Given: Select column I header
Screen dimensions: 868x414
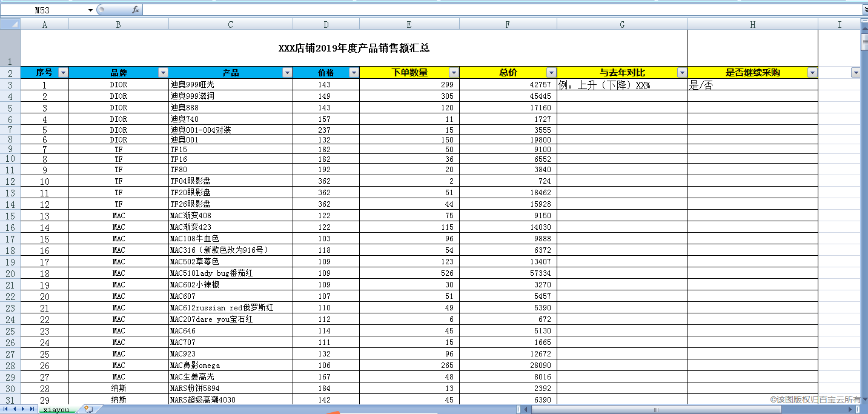Looking at the screenshot, I should coord(840,24).
